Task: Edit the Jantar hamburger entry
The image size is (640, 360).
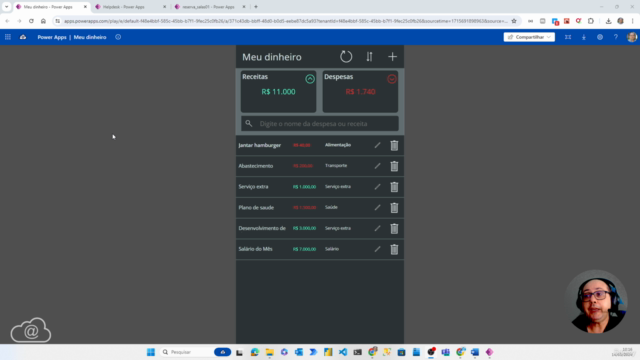Action: [378, 145]
